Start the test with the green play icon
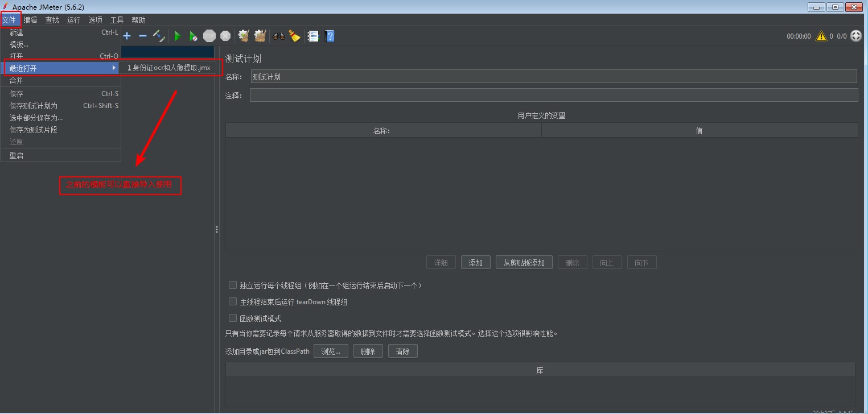 (x=177, y=36)
